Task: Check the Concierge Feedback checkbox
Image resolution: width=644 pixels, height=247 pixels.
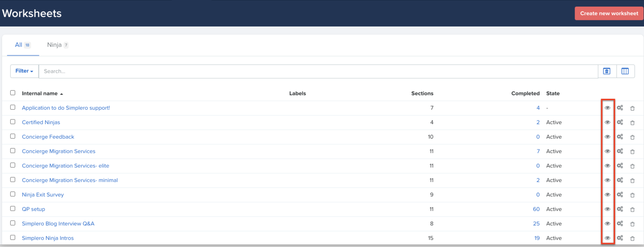Action: tap(13, 136)
